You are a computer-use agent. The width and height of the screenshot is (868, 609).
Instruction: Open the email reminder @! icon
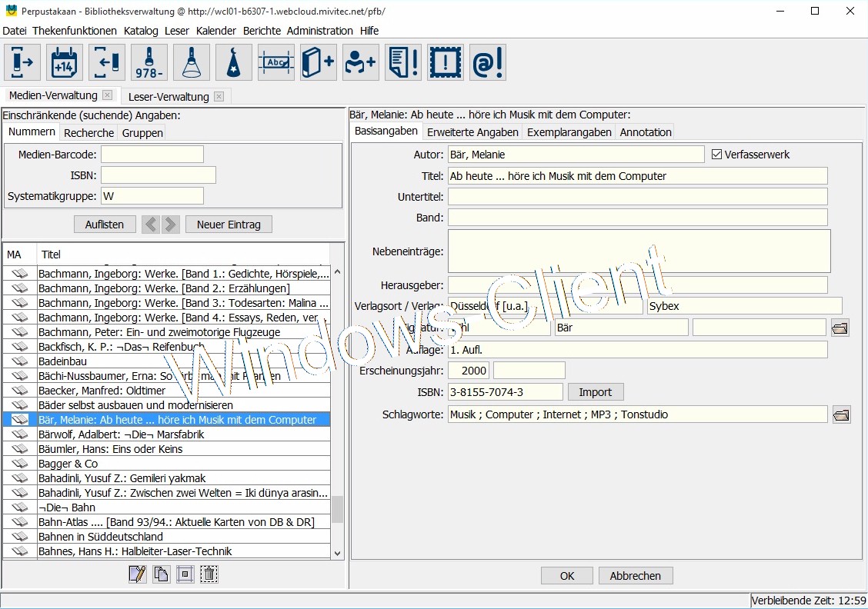487,62
